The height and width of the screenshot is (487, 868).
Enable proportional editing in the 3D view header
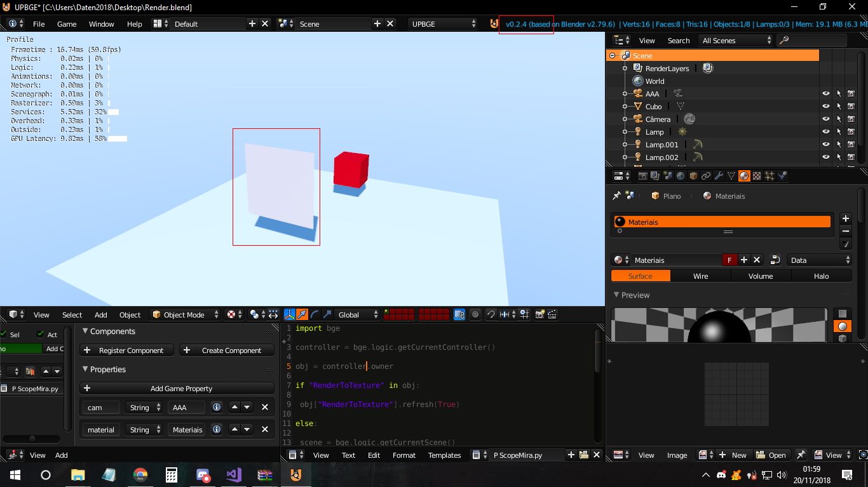point(474,314)
